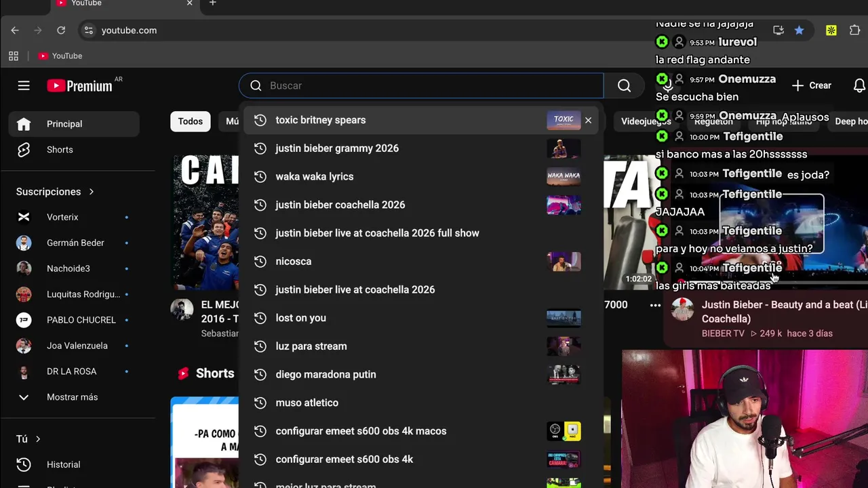The height and width of the screenshot is (488, 868).
Task: Open three-dot menu on video card
Action: pos(655,306)
